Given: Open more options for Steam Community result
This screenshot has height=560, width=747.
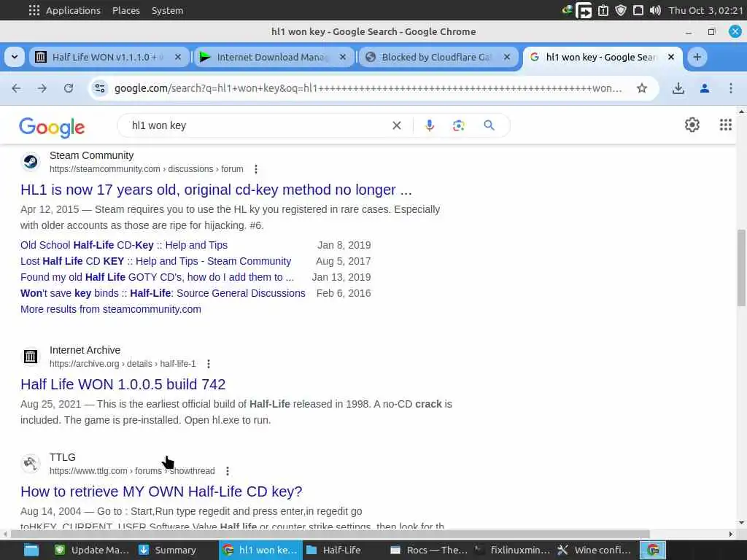Looking at the screenshot, I should point(256,169).
